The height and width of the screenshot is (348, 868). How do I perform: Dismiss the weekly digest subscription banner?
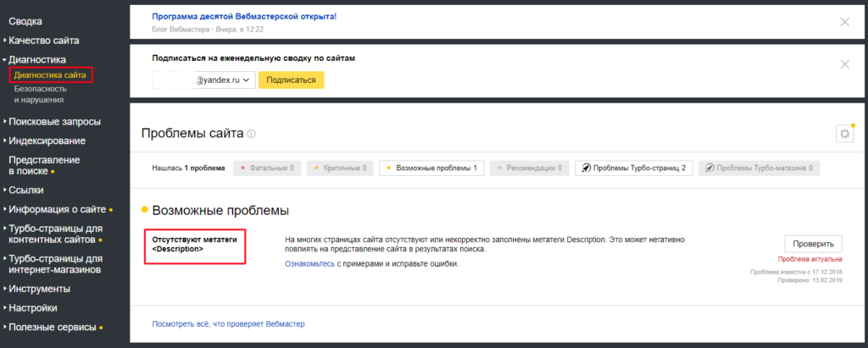843,64
